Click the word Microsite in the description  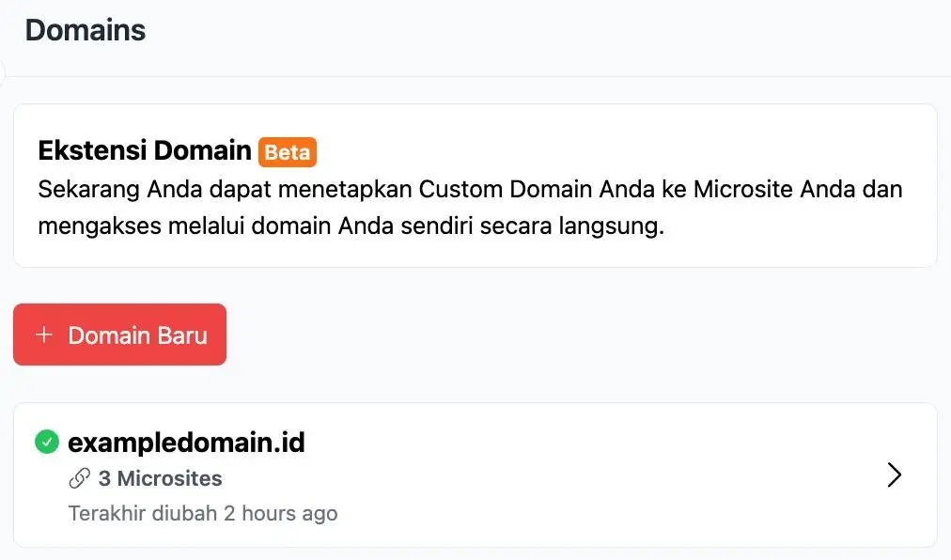(x=742, y=190)
